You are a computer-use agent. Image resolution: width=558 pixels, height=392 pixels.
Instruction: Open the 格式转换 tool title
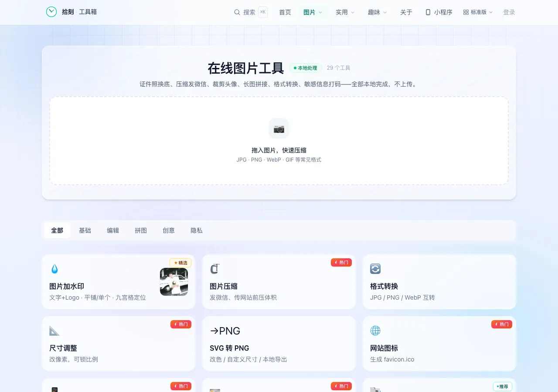tap(384, 286)
